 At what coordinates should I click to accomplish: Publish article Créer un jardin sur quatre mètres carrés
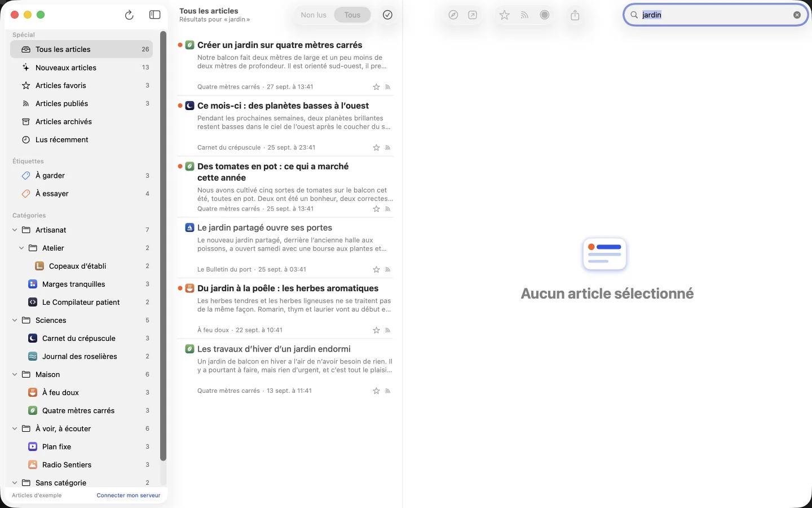388,87
